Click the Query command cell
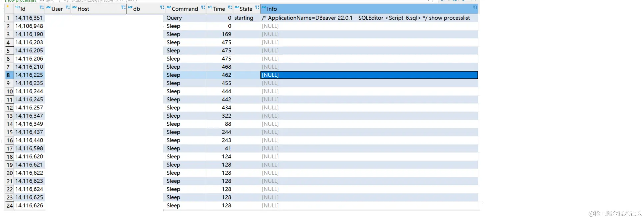644x219 pixels. [186, 18]
